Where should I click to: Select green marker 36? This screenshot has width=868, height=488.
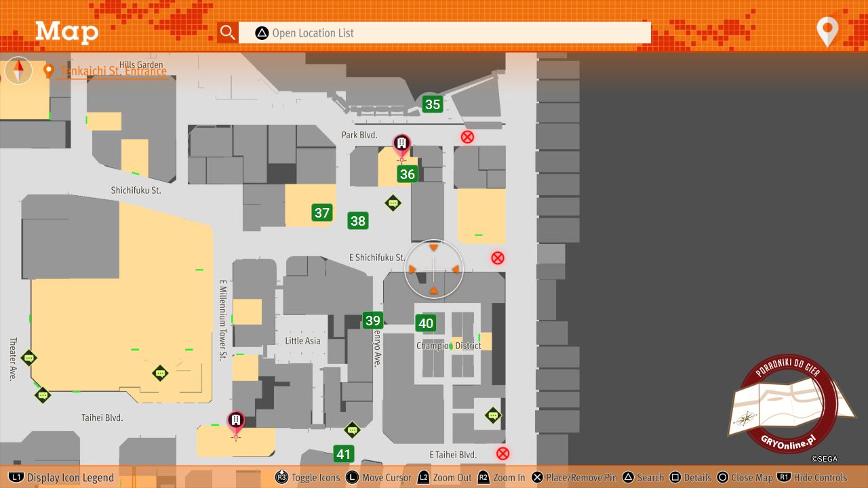click(407, 174)
